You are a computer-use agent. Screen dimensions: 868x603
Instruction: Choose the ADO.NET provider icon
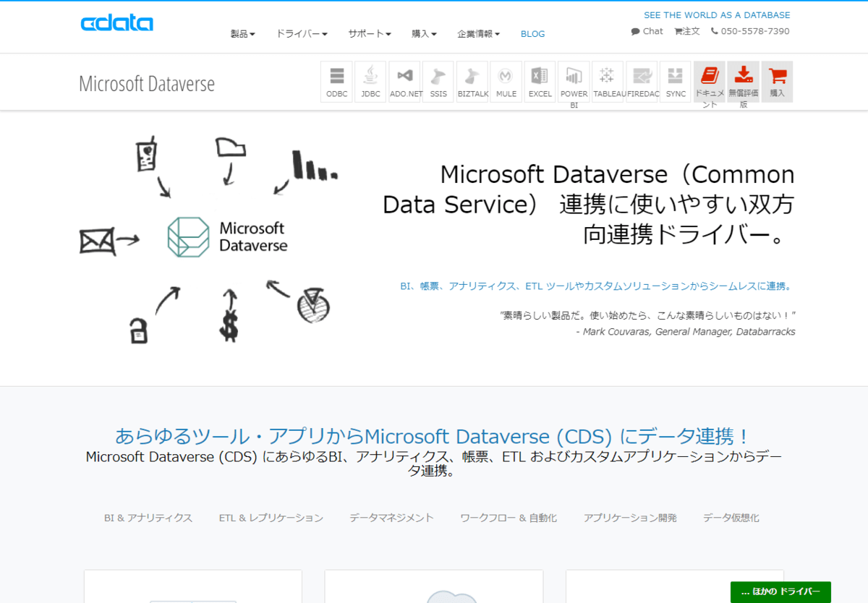coord(404,82)
